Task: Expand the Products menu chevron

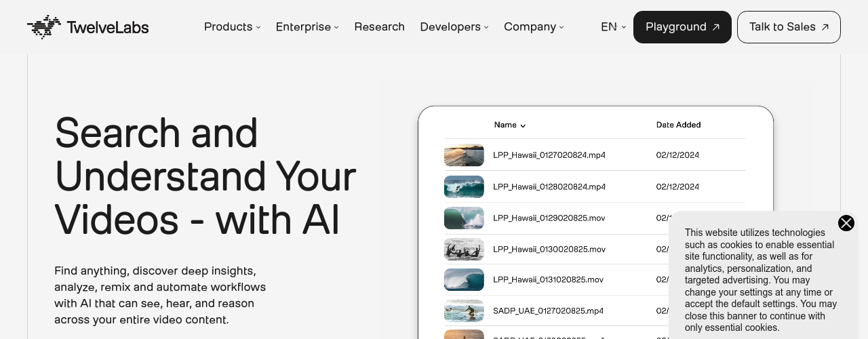Action: [258, 27]
